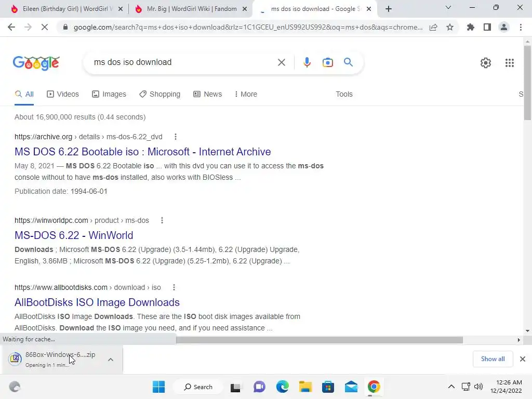The width and height of the screenshot is (532, 399).
Task: Select the All results tab
Action: coord(24,94)
